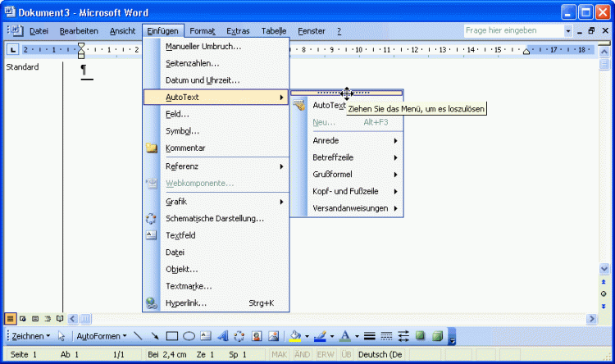Click the 'Frage hier eingeben' help box
This screenshot has height=364, width=615.
pyautogui.click(x=512, y=30)
